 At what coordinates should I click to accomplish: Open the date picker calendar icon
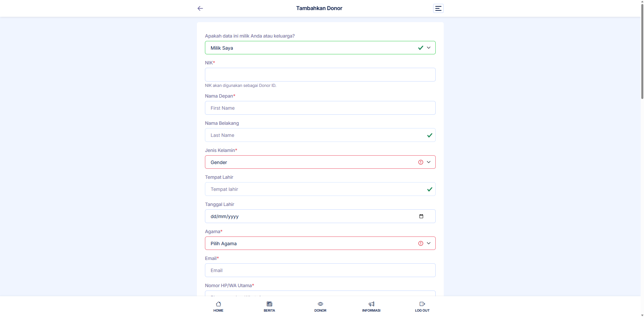pyautogui.click(x=421, y=216)
